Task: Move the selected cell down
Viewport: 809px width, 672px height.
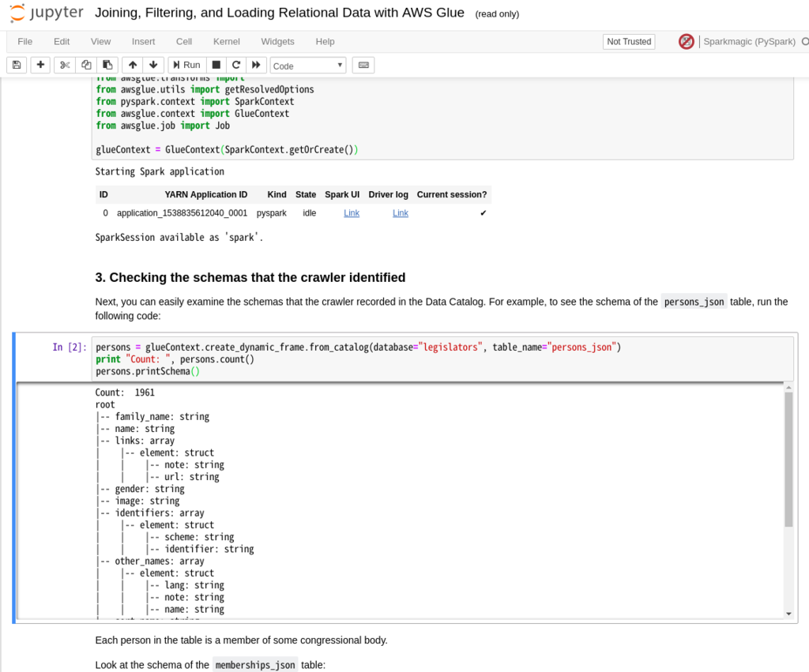Action: click(152, 65)
